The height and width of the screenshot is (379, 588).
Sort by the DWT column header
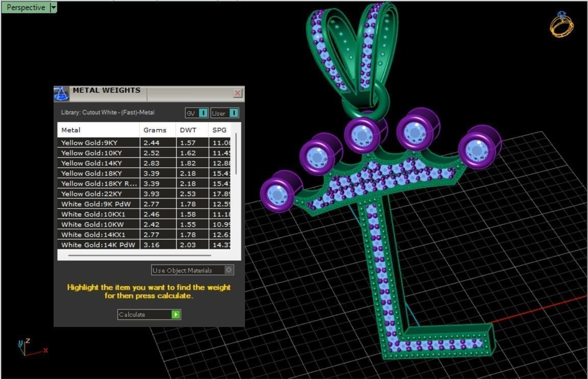click(192, 130)
